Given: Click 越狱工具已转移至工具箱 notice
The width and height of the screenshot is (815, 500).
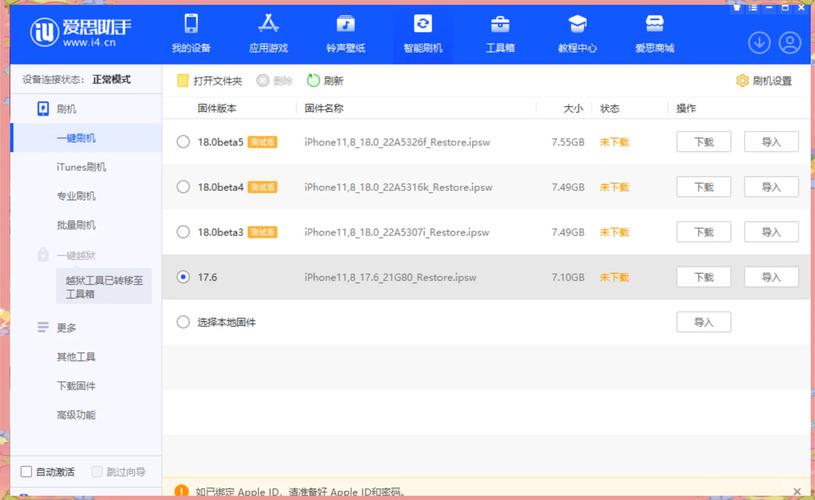Looking at the screenshot, I should pyautogui.click(x=104, y=286).
